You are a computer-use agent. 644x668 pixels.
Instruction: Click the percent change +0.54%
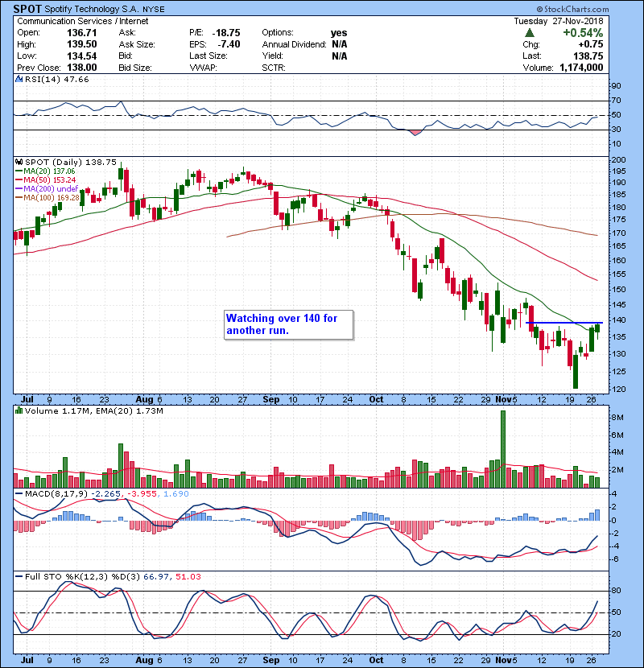click(583, 33)
